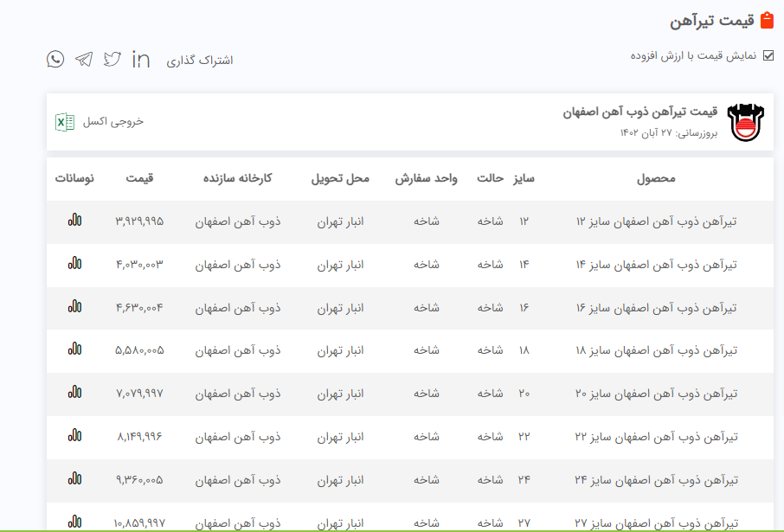This screenshot has width=784, height=532.
Task: Open price fluctuation chart for size 16
Action: tap(75, 307)
